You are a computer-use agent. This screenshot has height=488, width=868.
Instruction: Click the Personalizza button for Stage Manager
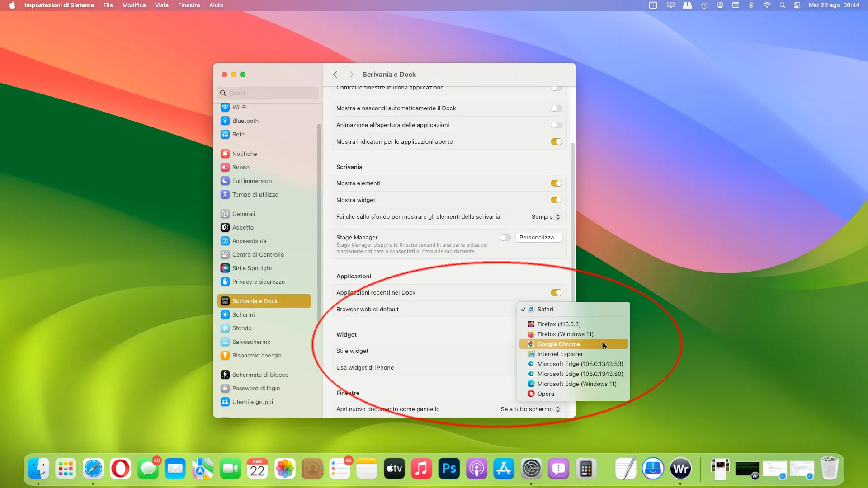click(x=539, y=237)
